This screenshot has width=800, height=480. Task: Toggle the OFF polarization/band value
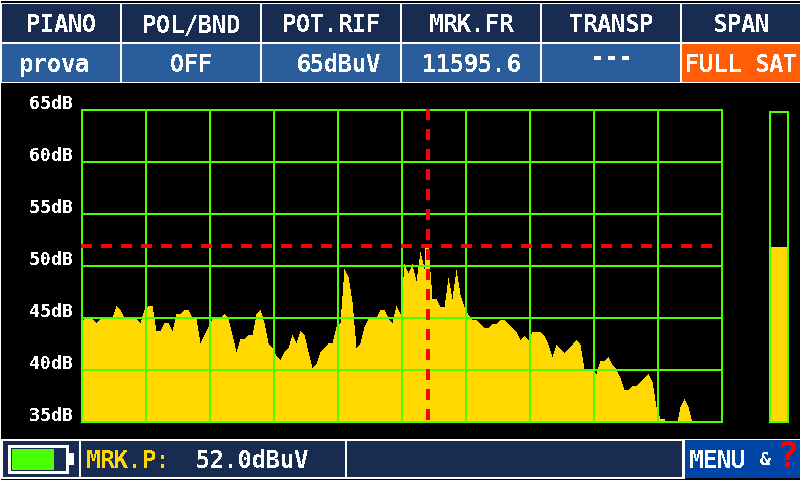pyautogui.click(x=191, y=63)
